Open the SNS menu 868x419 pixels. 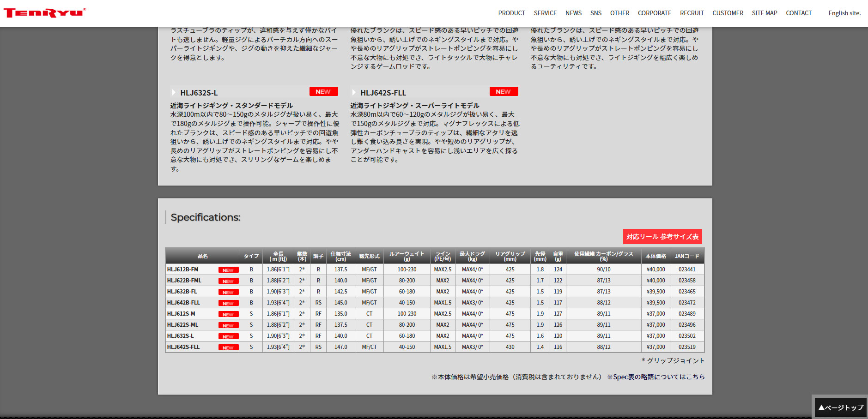coord(596,13)
